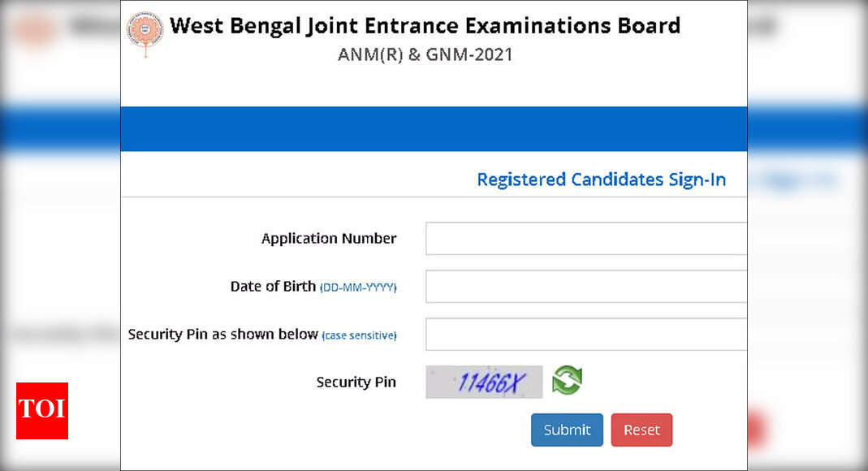Click the Application Number label
This screenshot has height=471, width=868.
tap(329, 239)
